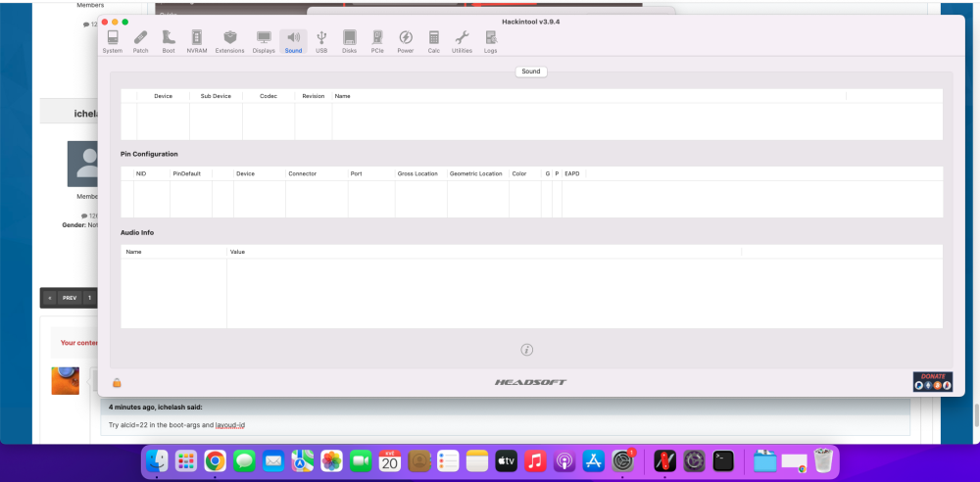The image size is (980, 482).
Task: Open the Patch tab icon
Action: click(140, 41)
